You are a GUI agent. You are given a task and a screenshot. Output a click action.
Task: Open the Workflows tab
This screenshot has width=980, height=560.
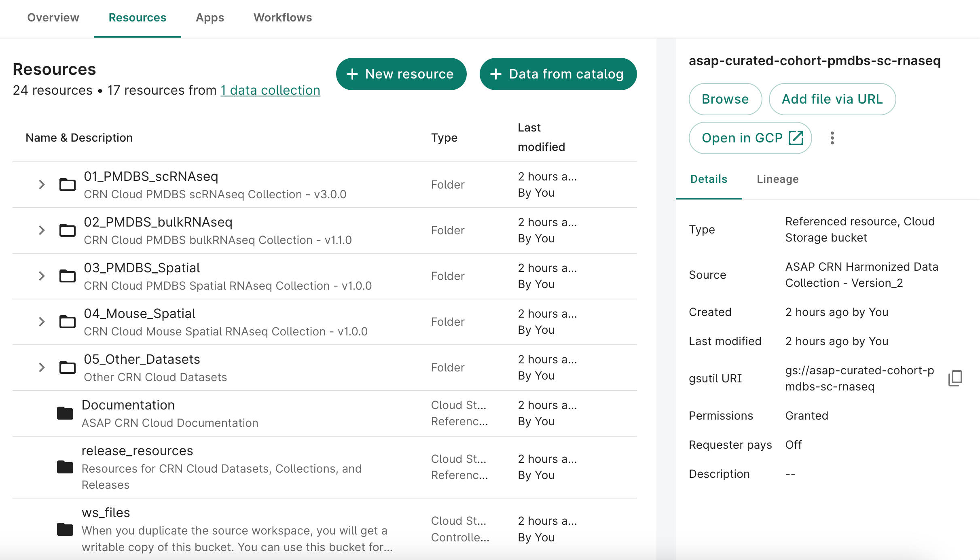(x=282, y=17)
